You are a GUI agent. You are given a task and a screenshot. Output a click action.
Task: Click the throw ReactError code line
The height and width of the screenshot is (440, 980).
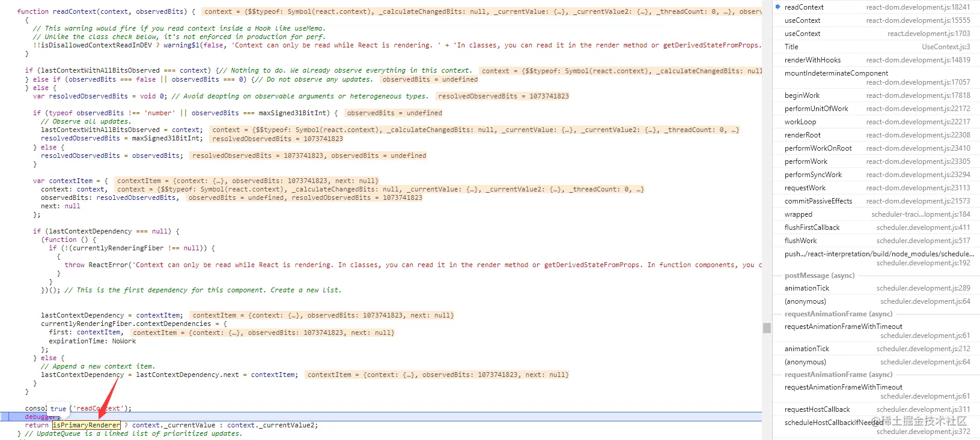click(413, 265)
